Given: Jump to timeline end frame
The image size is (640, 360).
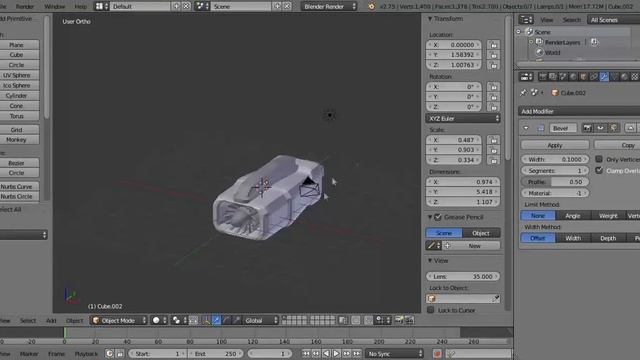Looking at the screenshot, I should coord(357,354).
